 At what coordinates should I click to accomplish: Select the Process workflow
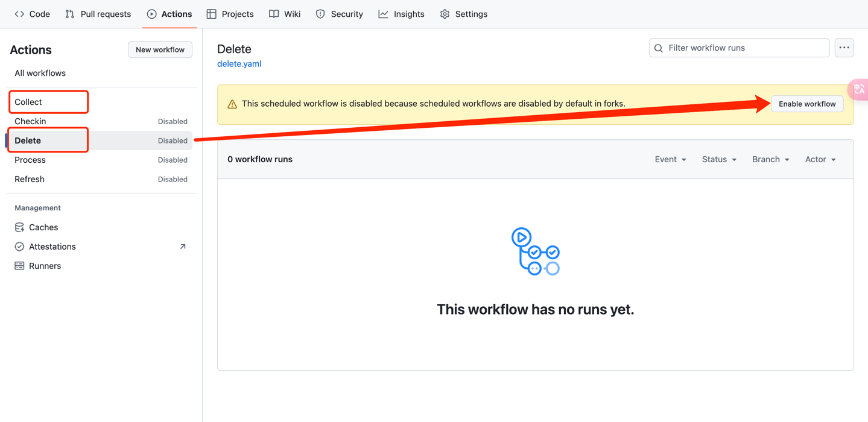pyautogui.click(x=100, y=160)
